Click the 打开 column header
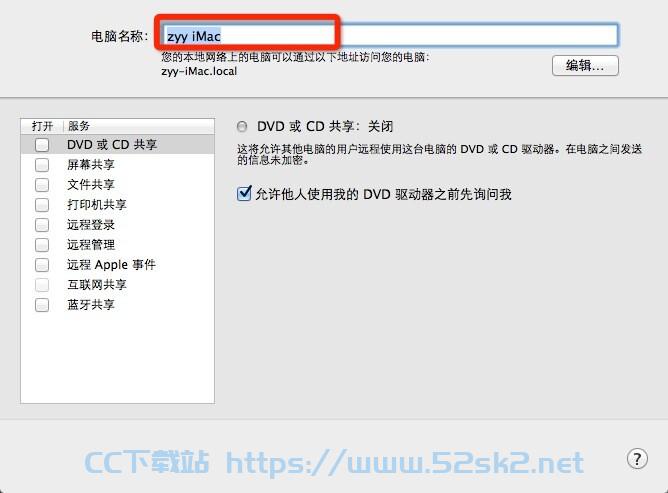 point(42,126)
